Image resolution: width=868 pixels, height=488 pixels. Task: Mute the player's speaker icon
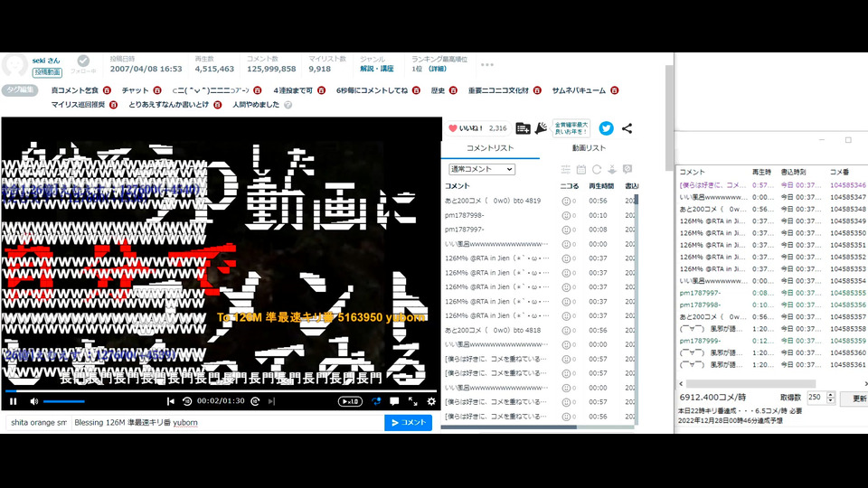coord(33,401)
